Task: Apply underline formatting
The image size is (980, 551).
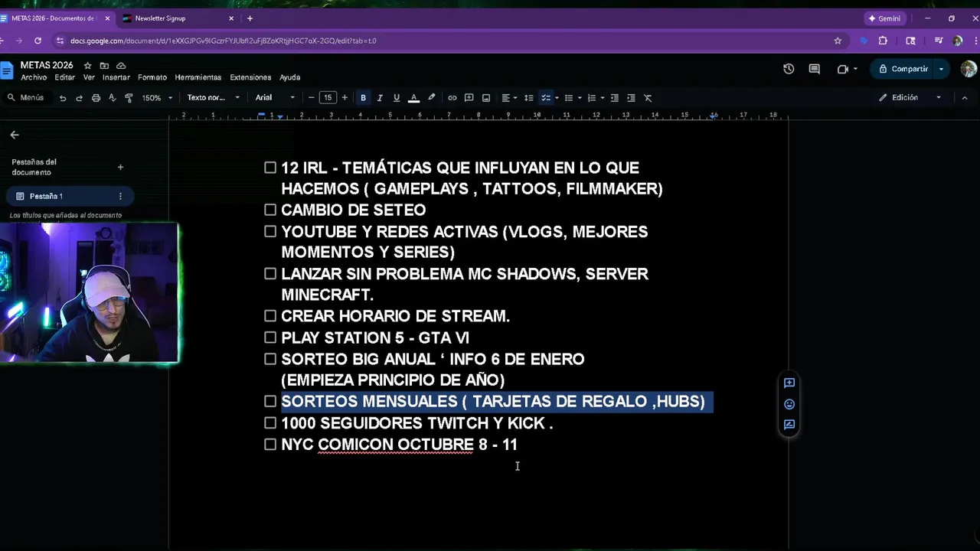Action: (396, 98)
